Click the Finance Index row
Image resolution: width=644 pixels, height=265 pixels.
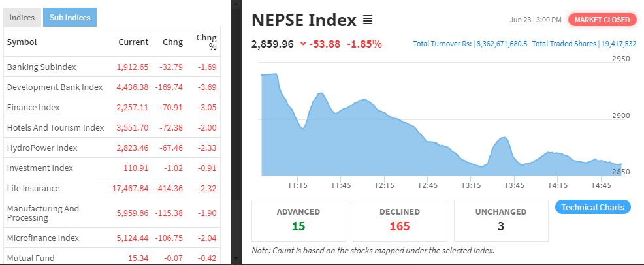pyautogui.click(x=112, y=107)
